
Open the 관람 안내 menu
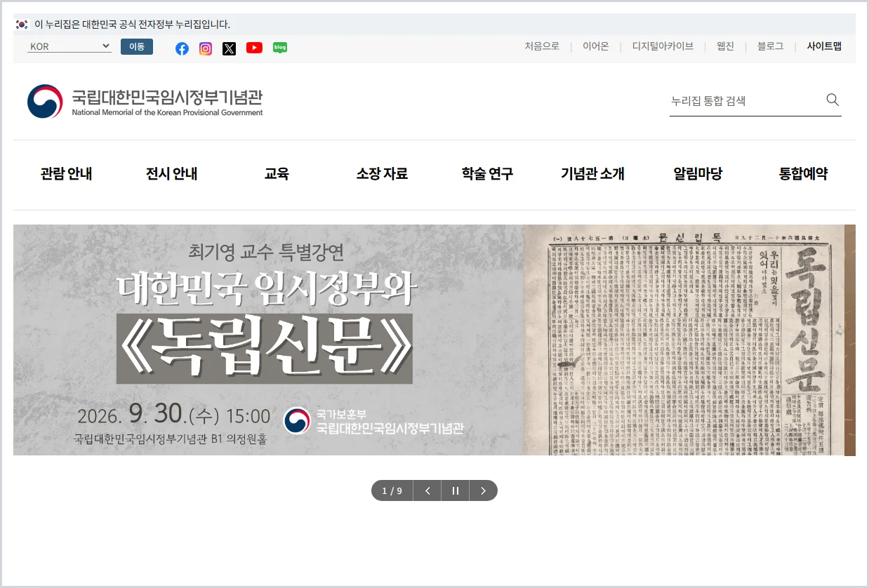pyautogui.click(x=66, y=174)
